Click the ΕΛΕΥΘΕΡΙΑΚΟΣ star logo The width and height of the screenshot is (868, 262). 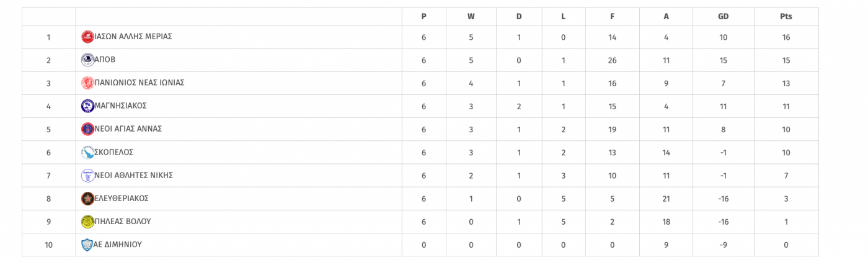pos(87,199)
